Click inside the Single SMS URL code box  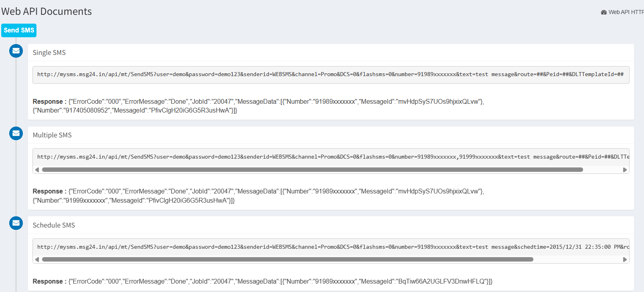click(330, 75)
